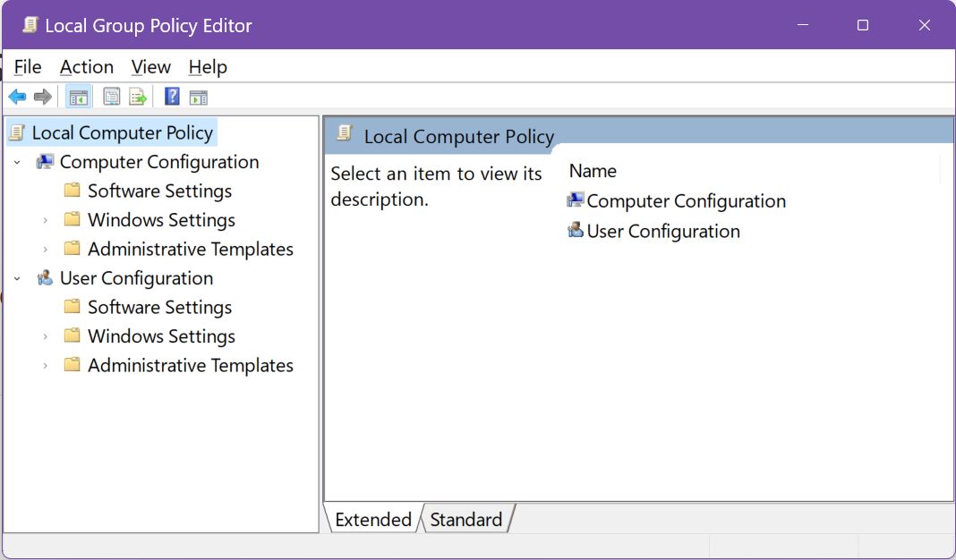Expand Administrative Templates under User Configuration
The width and height of the screenshot is (956, 560).
(x=45, y=366)
